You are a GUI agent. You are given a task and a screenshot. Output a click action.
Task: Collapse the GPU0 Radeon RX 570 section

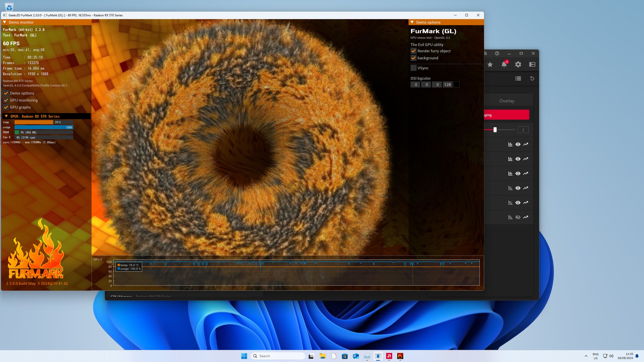click(x=6, y=116)
